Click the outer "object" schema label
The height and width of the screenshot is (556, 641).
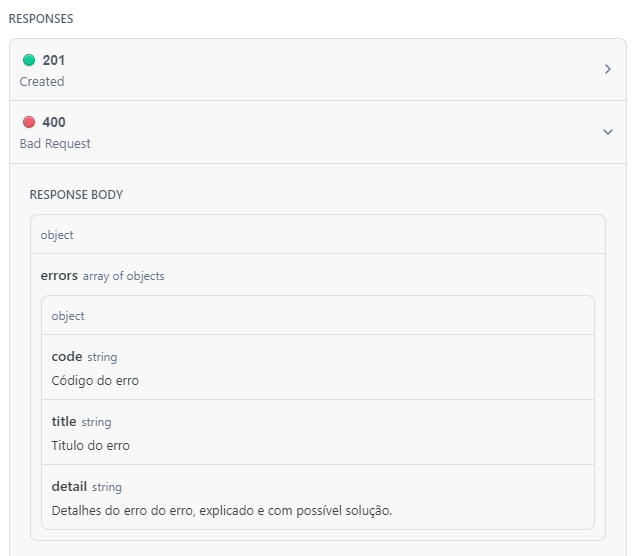coord(57,235)
